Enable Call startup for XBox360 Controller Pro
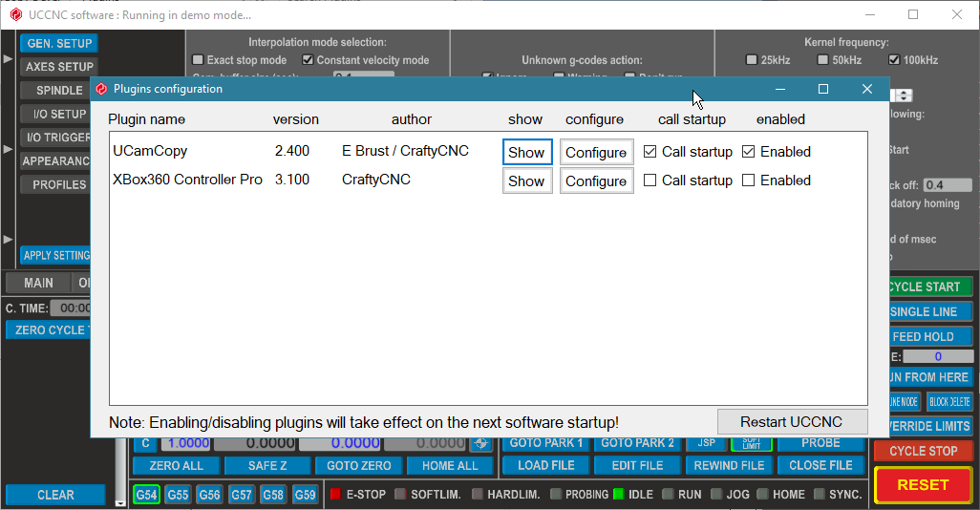The image size is (980, 510). pos(650,181)
